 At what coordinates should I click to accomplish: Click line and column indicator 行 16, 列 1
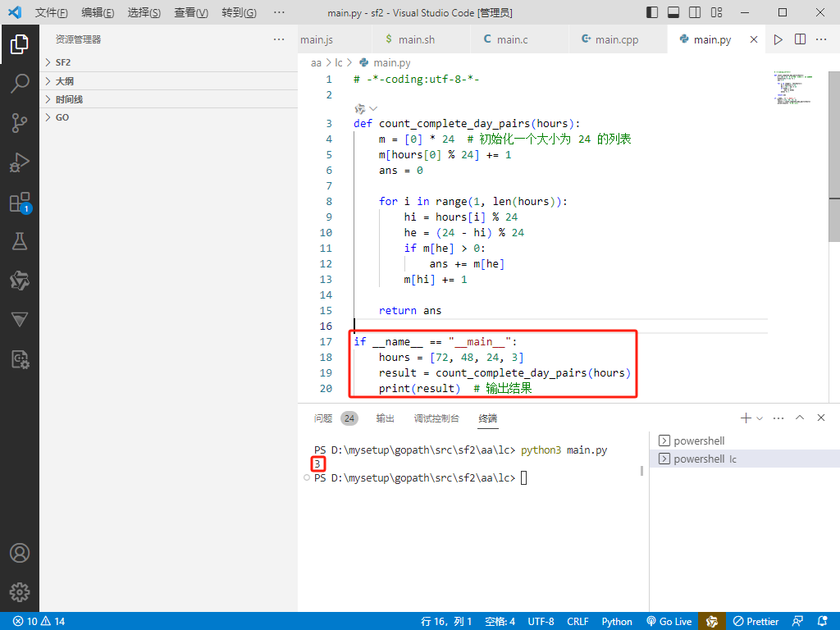tap(446, 622)
